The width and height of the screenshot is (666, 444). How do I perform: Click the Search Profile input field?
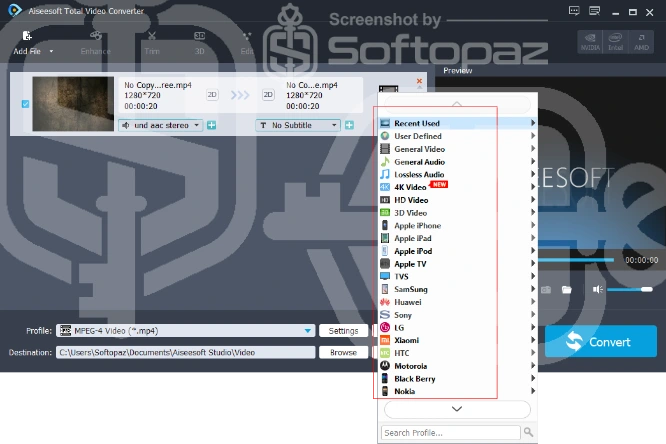(x=451, y=433)
